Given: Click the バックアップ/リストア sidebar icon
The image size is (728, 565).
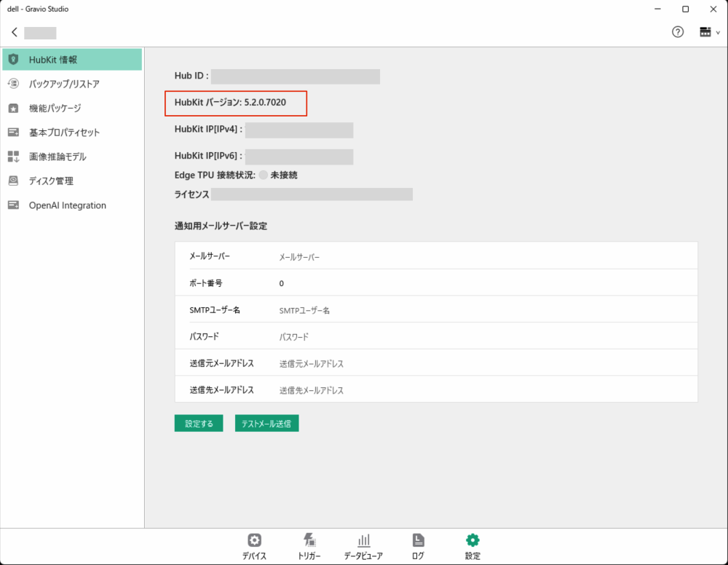Looking at the screenshot, I should [13, 84].
